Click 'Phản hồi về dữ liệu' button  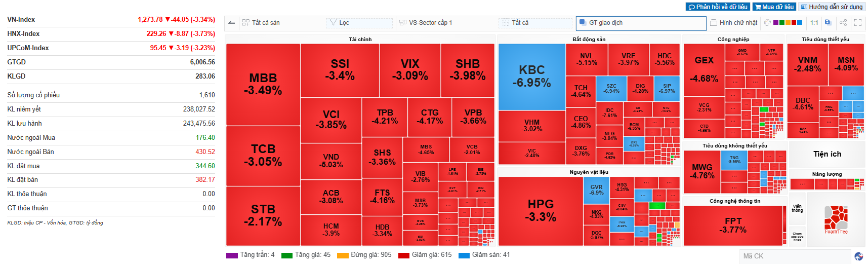[x=718, y=7]
